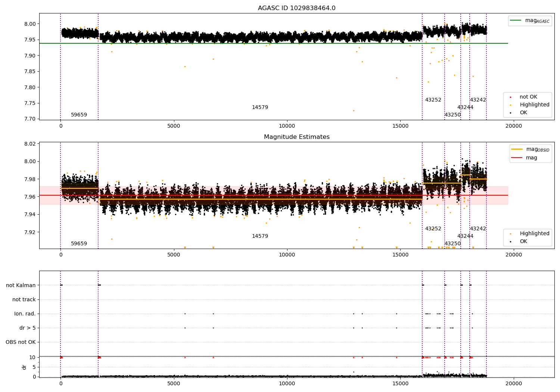560x392 pixels.
Task: Click the 7.96 y-axis tick of the middle plot
Action: pos(30,197)
